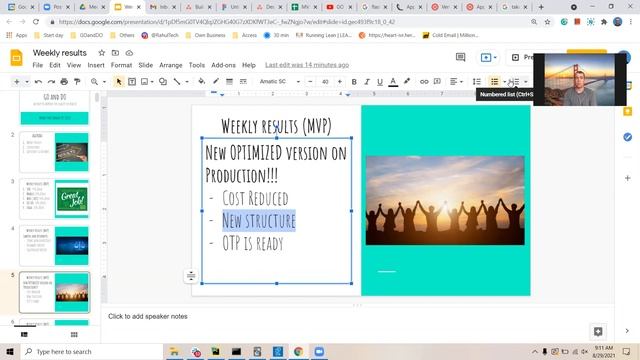Screen dimensions: 640x360
Task: Open the text alignment dropdown
Action: pos(456,82)
